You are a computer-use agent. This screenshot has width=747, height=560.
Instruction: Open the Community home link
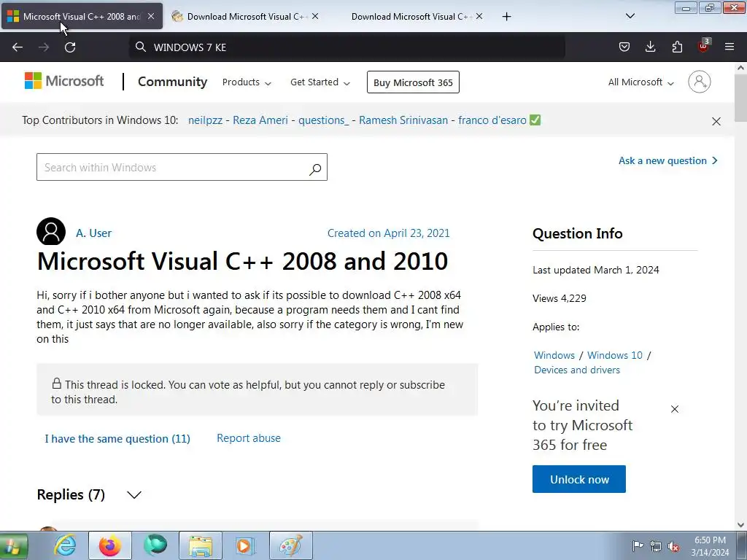click(x=172, y=82)
